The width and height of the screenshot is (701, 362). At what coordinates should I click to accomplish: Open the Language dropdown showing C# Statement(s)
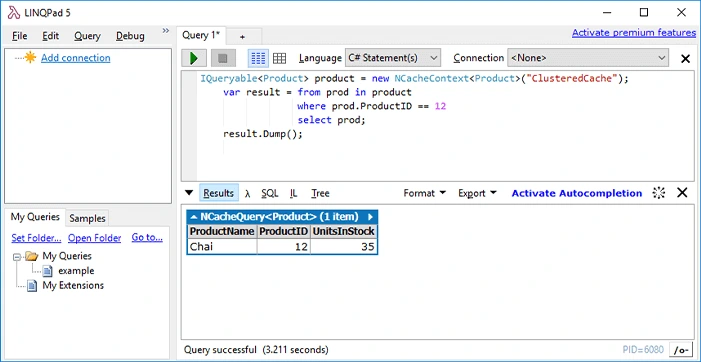pos(393,58)
